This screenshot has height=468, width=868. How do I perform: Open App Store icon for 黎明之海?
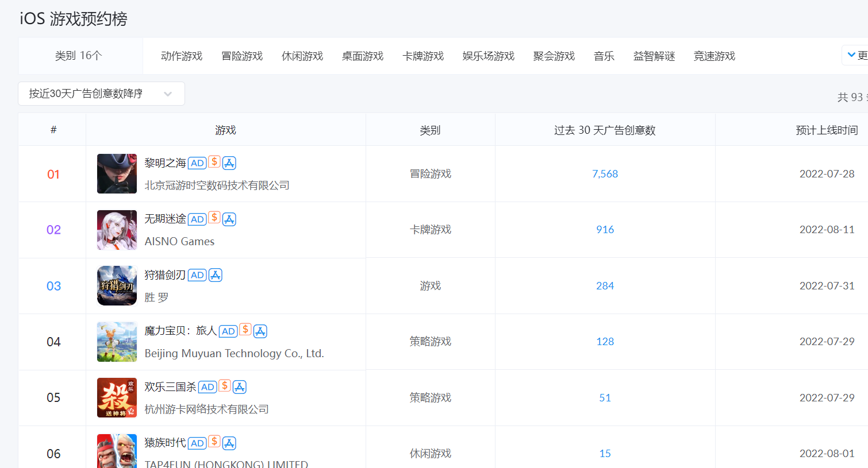pos(229,163)
